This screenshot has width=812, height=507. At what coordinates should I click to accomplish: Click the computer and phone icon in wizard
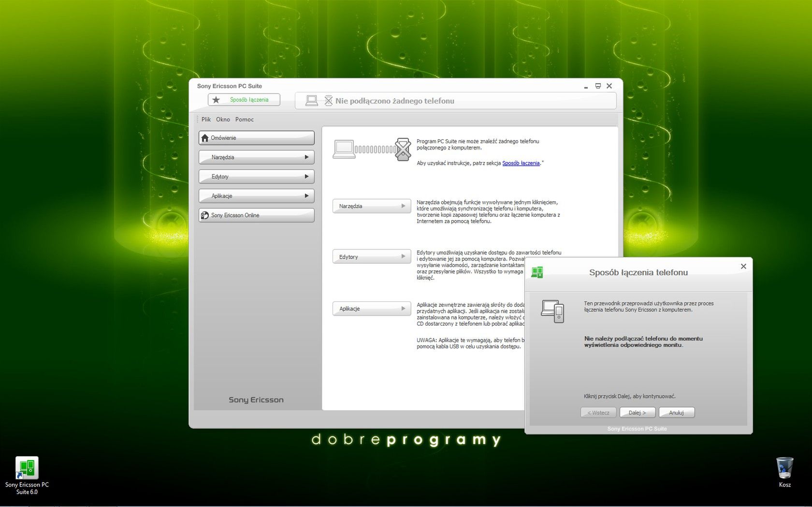coord(552,311)
